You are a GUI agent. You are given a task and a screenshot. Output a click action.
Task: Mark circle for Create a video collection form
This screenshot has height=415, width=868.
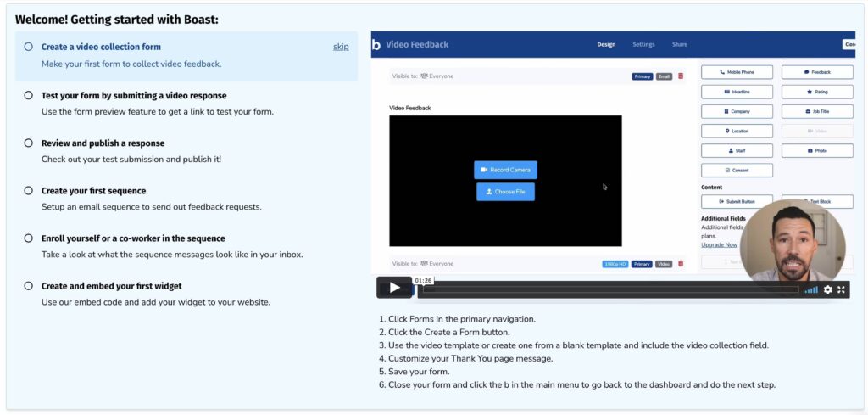tap(28, 47)
